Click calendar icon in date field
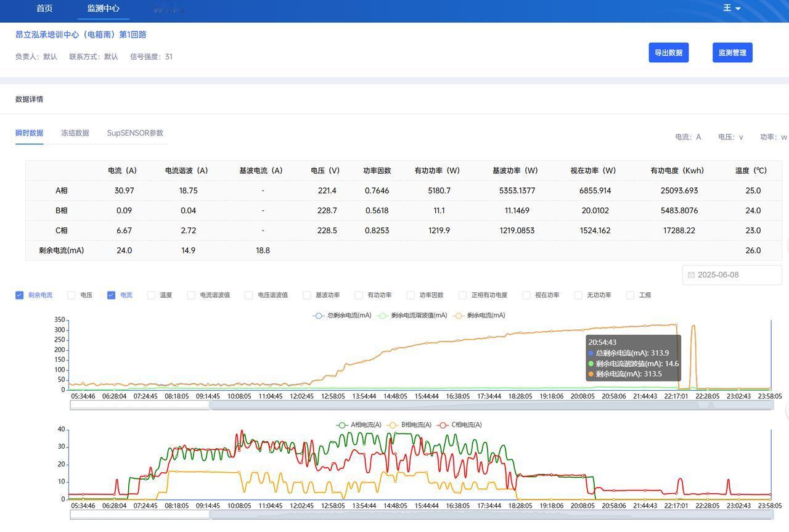Viewport: 789px width, 532px height. [691, 275]
